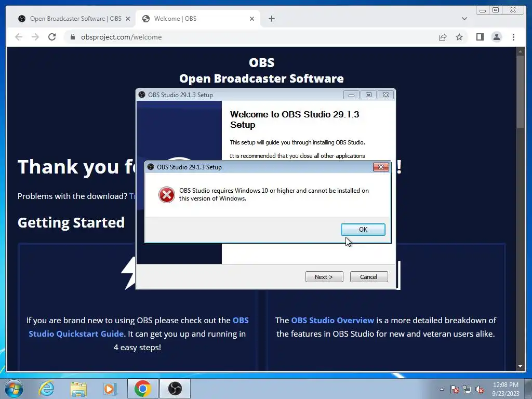Viewport: 532px width, 399px height.
Task: Close the Welcome | OBS tab
Action: tap(252, 19)
